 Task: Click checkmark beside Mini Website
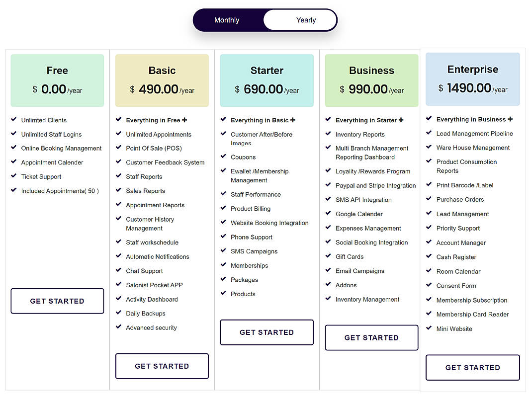pyautogui.click(x=429, y=328)
